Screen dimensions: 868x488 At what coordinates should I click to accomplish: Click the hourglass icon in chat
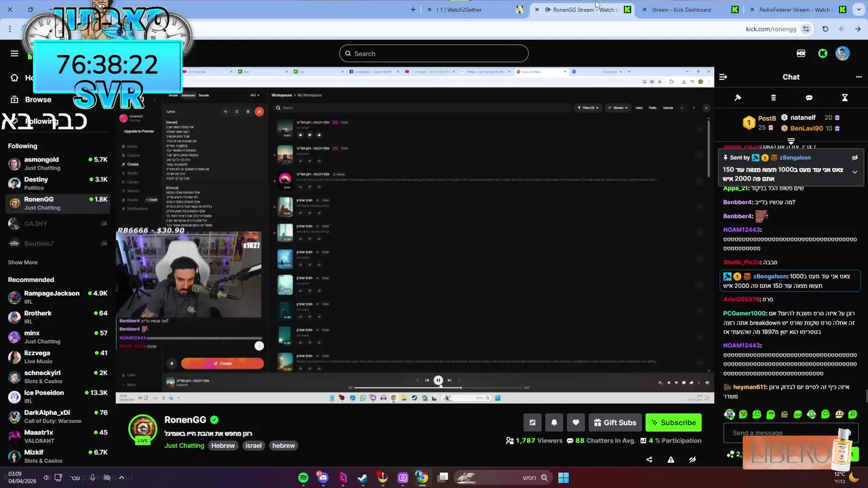coord(845,98)
